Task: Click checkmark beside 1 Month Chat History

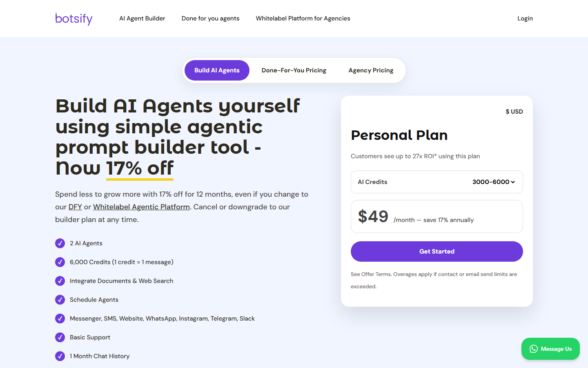Action: (60, 356)
